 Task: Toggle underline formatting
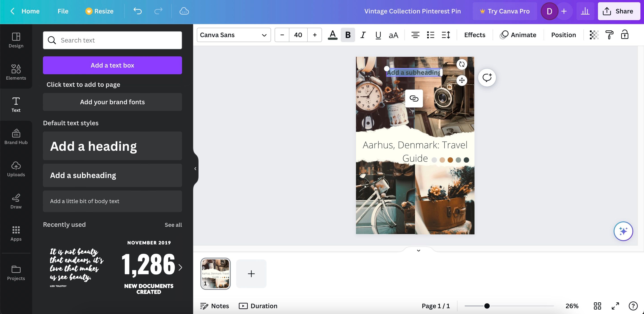click(x=378, y=35)
